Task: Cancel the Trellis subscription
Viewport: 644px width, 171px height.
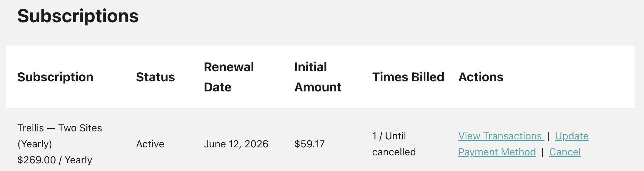Action: (x=565, y=152)
